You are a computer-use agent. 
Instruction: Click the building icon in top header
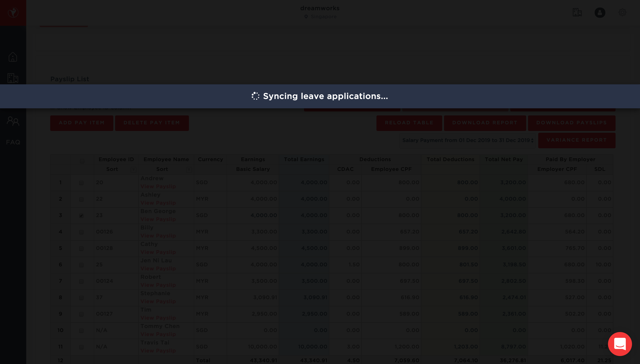pos(577,12)
